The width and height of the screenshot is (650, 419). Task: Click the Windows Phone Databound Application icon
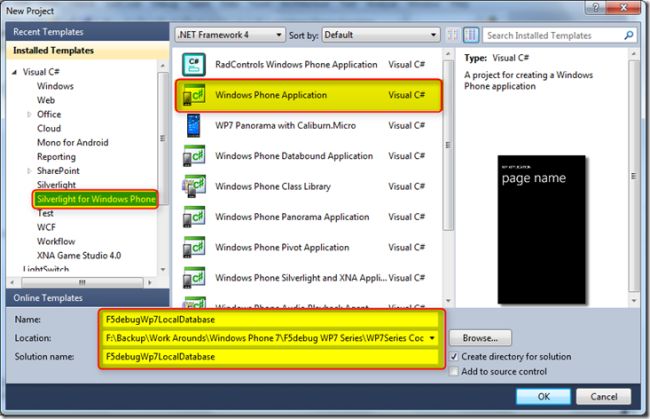(x=194, y=156)
